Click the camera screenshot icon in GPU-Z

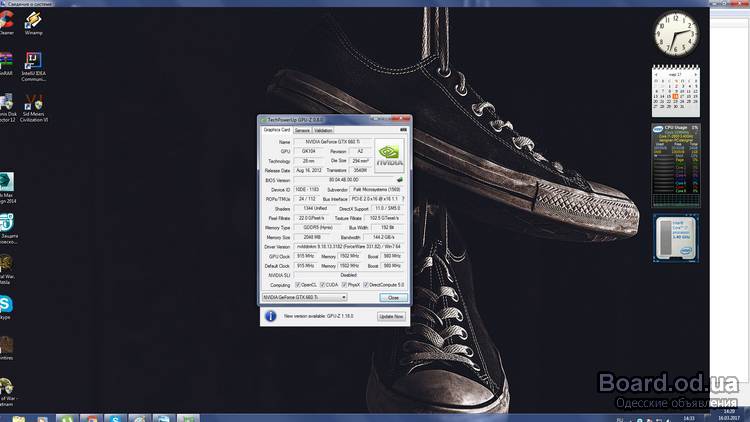(403, 130)
